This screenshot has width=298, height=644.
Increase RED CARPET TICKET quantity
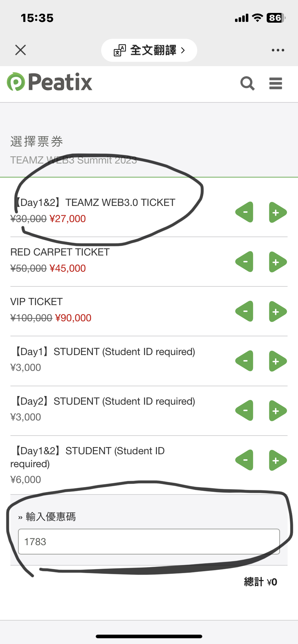(277, 262)
